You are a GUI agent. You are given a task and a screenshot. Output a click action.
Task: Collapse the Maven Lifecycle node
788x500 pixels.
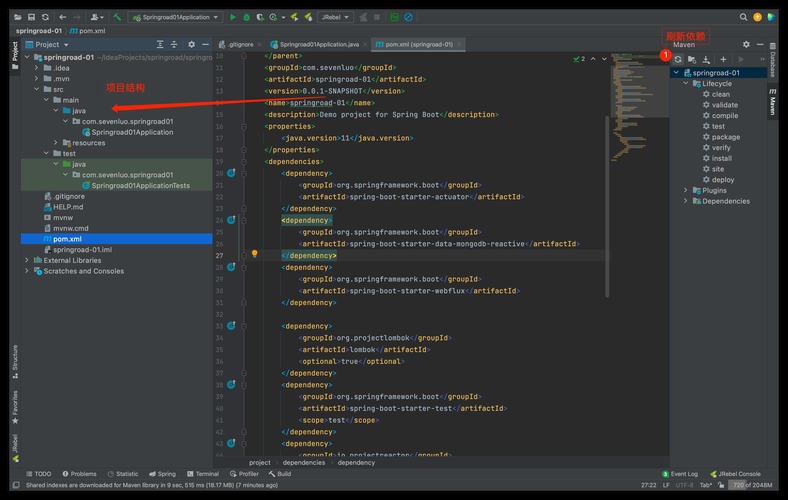pyautogui.click(x=686, y=83)
